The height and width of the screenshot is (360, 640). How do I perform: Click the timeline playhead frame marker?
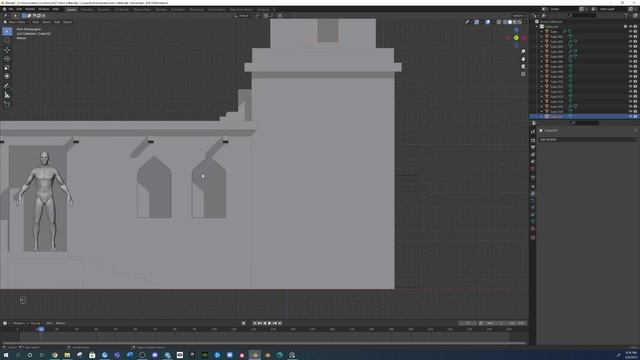(41, 329)
